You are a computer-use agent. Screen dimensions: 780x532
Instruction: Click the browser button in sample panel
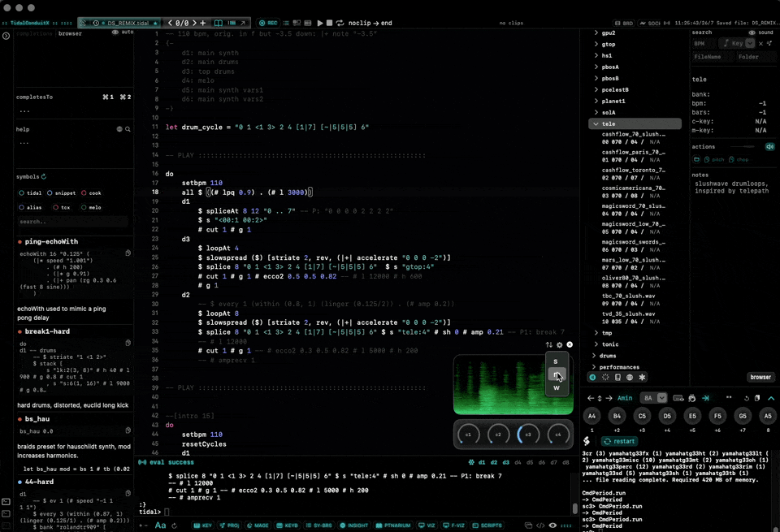[x=760, y=377]
